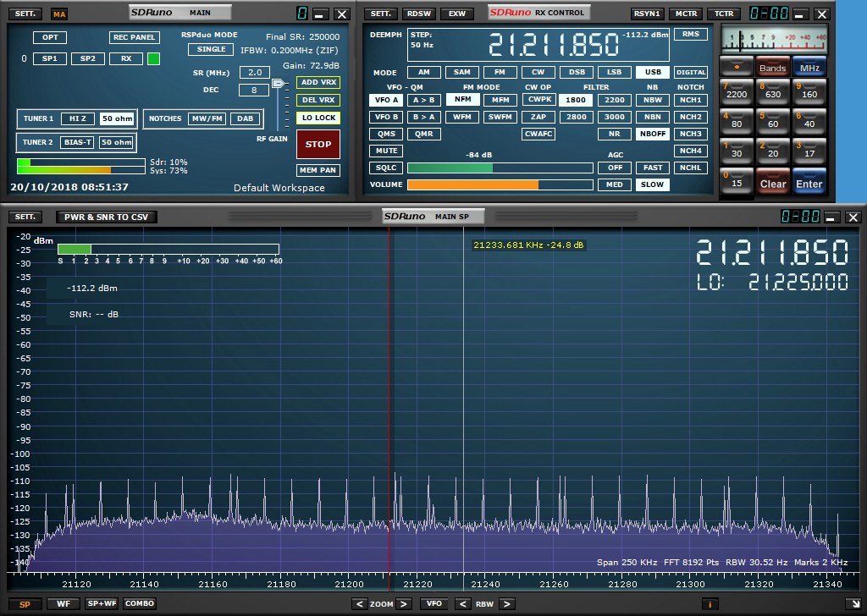Toggle the NCH1 notch
The height and width of the screenshot is (616, 867).
point(691,100)
